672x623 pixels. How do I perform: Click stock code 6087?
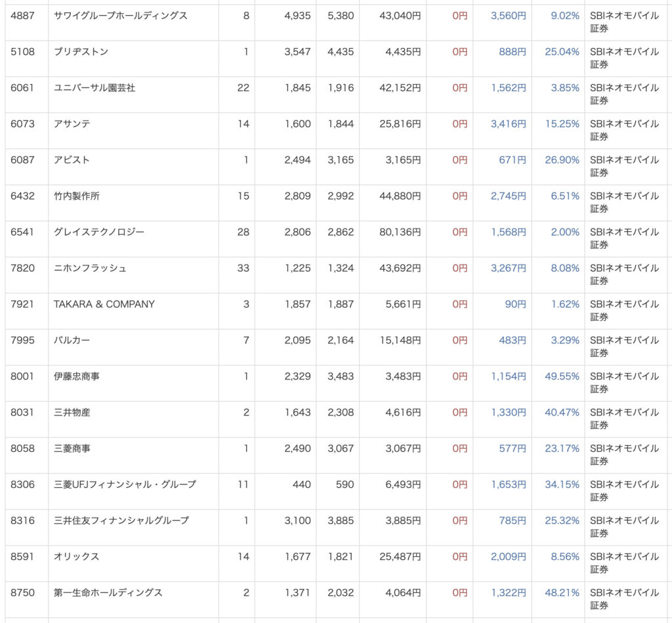22,160
